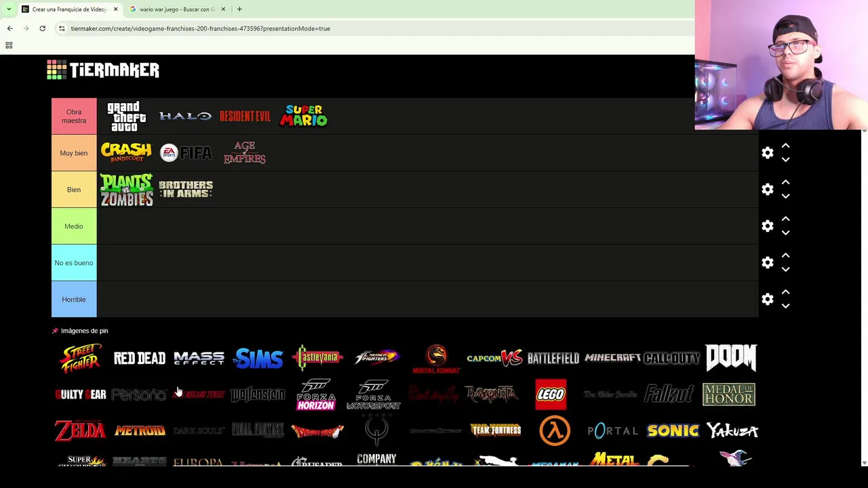Open settings gear for Medio row
The width and height of the screenshot is (868, 488).
(x=767, y=226)
